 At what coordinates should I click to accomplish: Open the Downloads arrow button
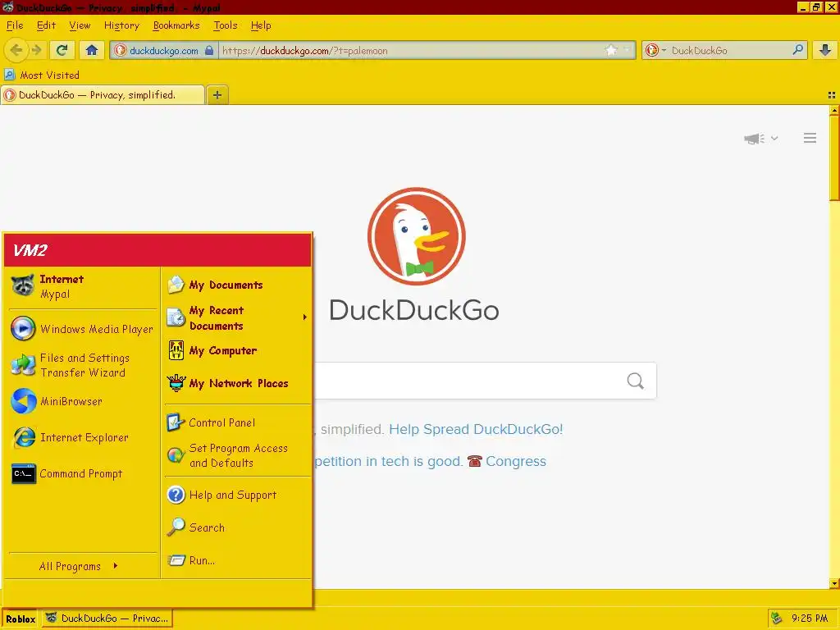tap(825, 50)
